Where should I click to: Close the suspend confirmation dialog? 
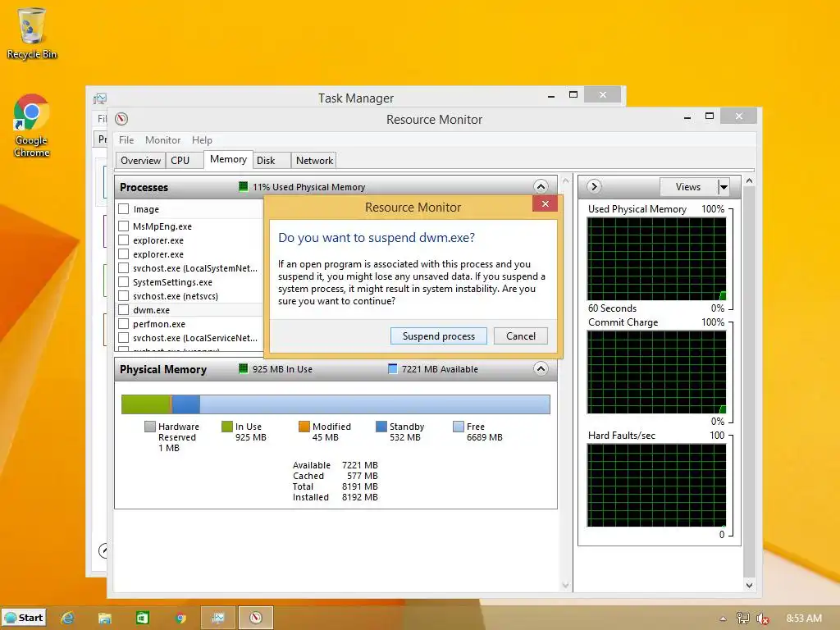click(x=546, y=203)
